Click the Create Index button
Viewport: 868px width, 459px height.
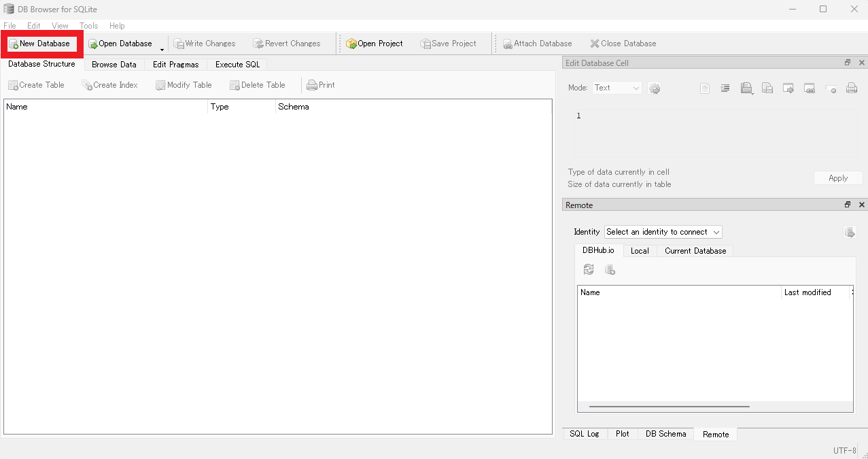(110, 85)
